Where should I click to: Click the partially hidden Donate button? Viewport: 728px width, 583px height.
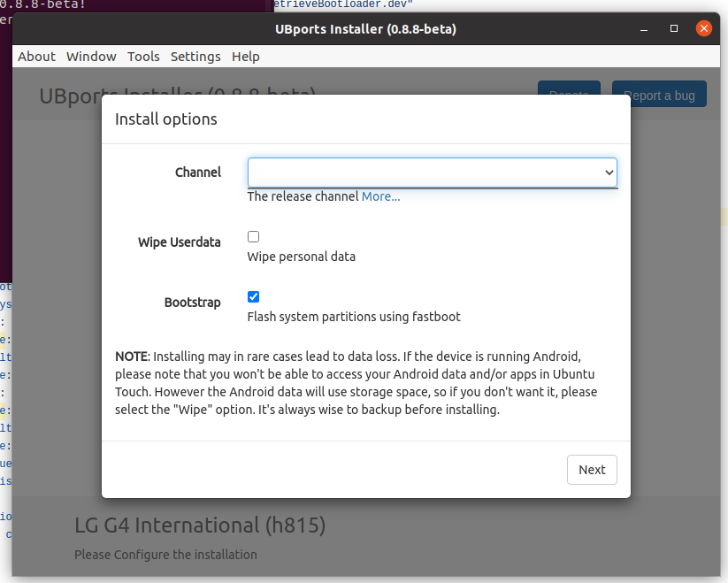coord(569,88)
